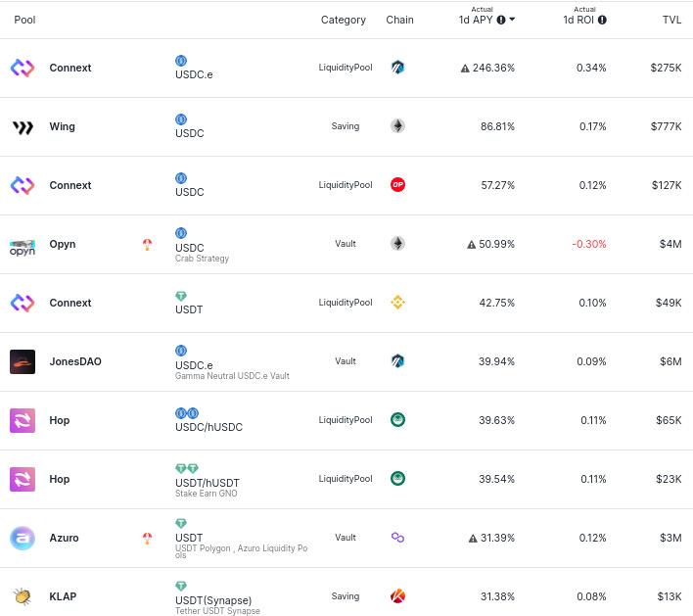Click the Pool column header

(25, 20)
